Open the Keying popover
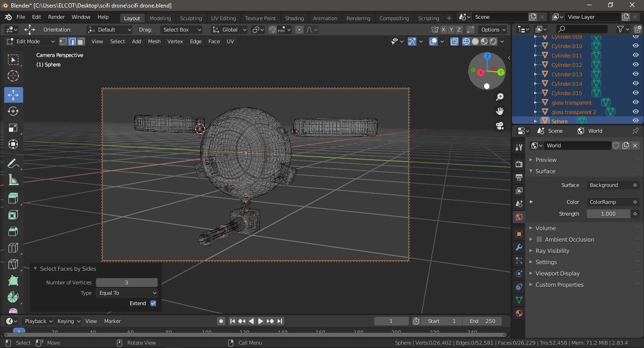Viewport: 644px width, 348px height. click(x=68, y=321)
